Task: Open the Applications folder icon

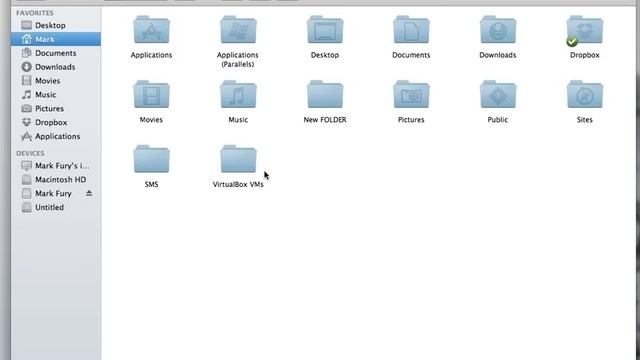Action: 151,30
